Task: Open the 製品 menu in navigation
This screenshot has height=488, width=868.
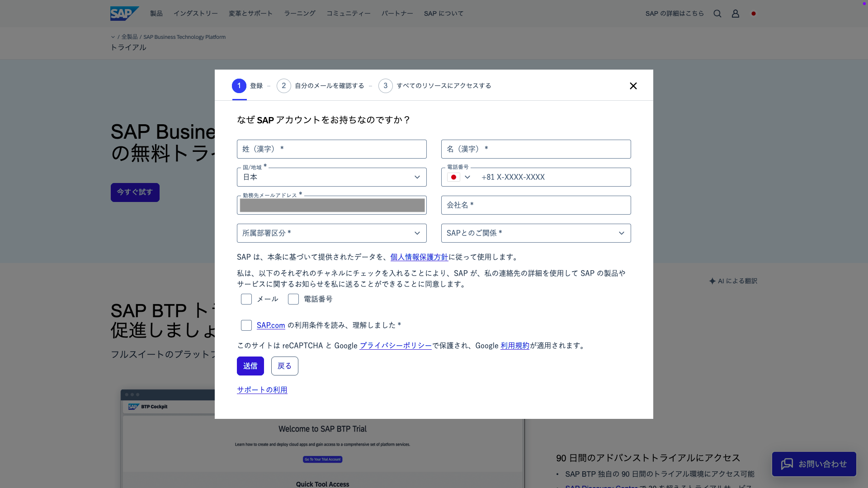Action: click(156, 14)
